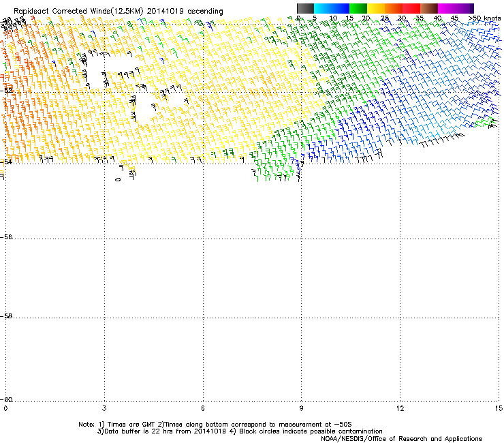Viewport: 504px width, 443px height.
Task: Click the latitude axis label '-58'
Action: click(6, 316)
